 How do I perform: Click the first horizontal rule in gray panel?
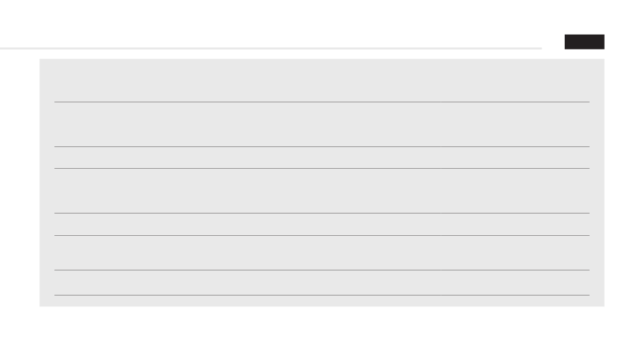tap(321, 102)
